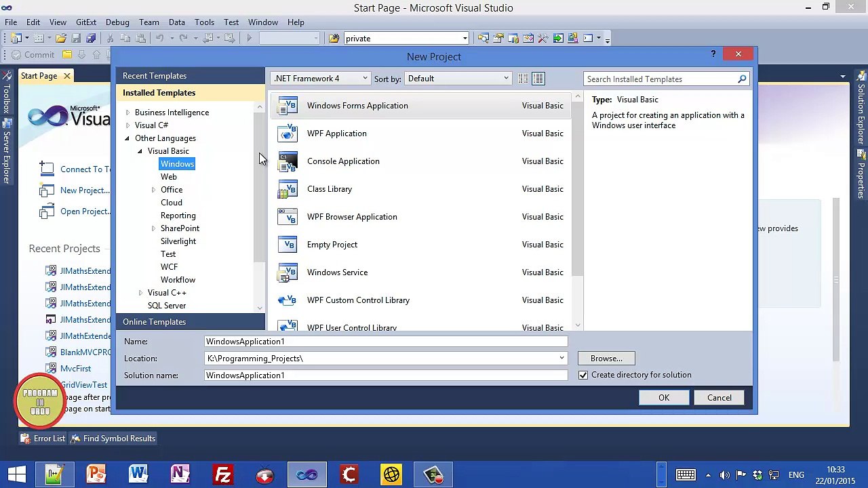Click the OK button in New Project
Image resolution: width=868 pixels, height=488 pixels.
coord(664,398)
